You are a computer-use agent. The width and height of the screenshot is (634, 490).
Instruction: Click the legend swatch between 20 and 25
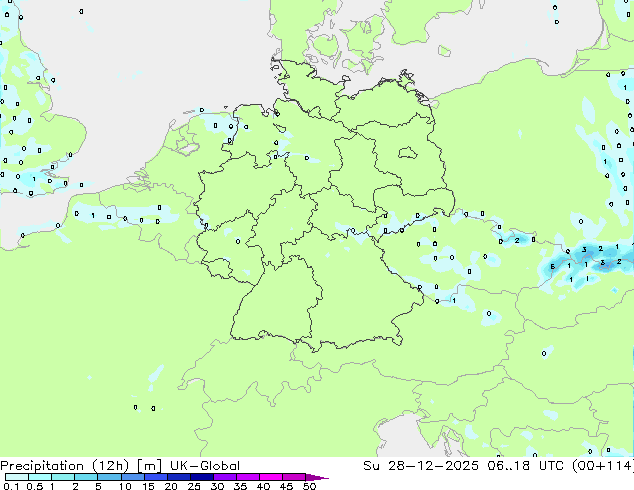click(178, 477)
